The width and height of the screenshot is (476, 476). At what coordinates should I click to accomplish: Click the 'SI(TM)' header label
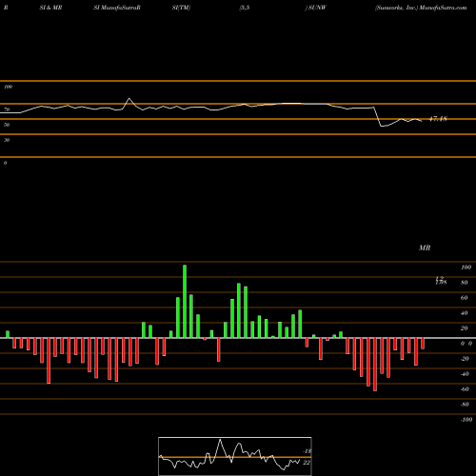181,8
